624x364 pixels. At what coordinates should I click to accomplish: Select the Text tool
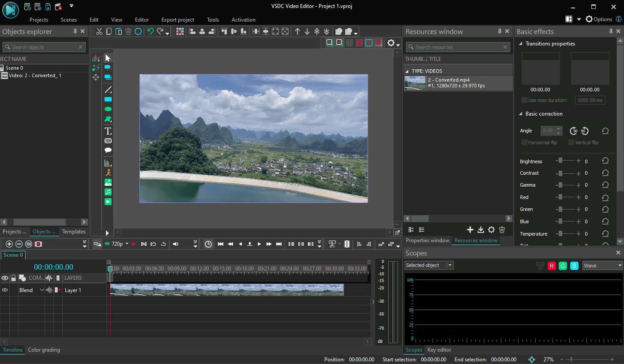tap(108, 131)
